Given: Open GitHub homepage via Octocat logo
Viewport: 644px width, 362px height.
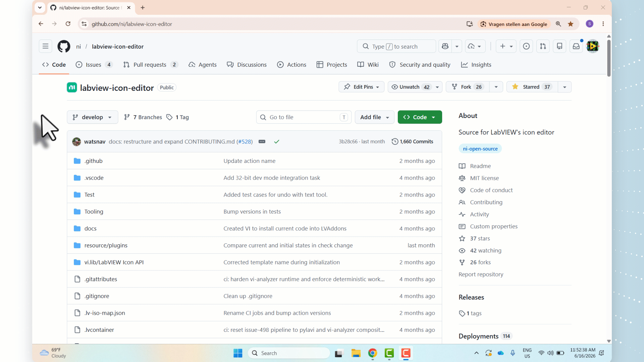Looking at the screenshot, I should 64,46.
